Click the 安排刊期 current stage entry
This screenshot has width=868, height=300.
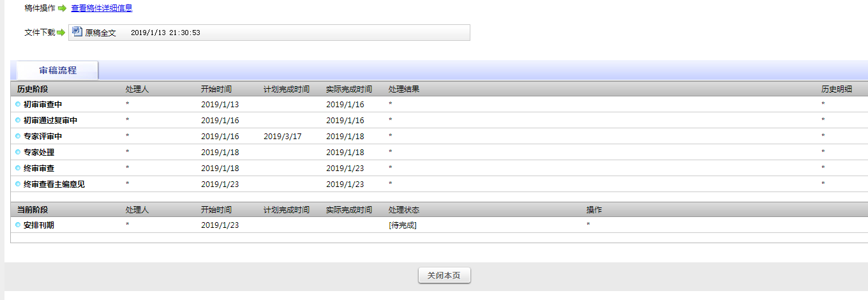(x=39, y=225)
